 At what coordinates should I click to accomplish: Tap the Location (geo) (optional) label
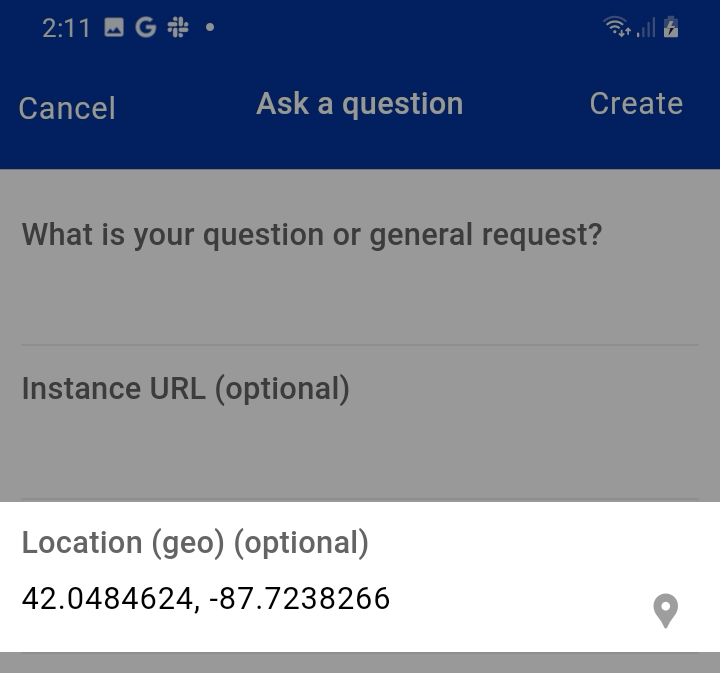coord(195,543)
